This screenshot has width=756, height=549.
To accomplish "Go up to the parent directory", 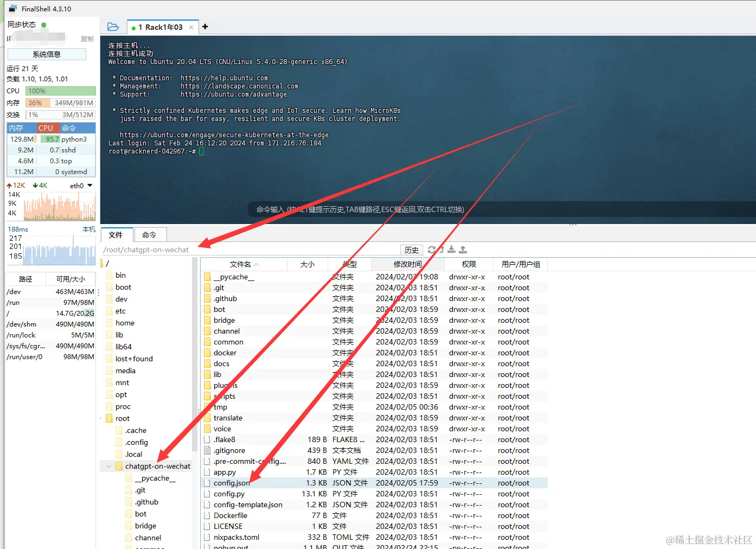I will [441, 250].
